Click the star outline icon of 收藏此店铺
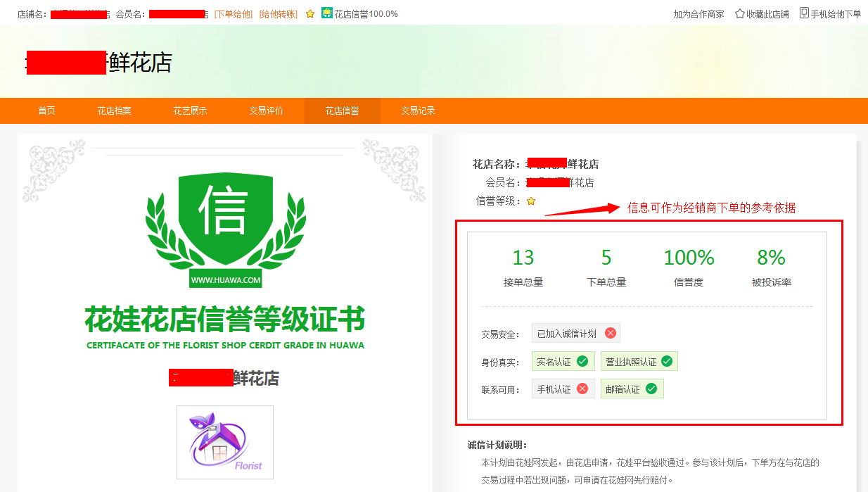868x492 pixels. click(740, 13)
